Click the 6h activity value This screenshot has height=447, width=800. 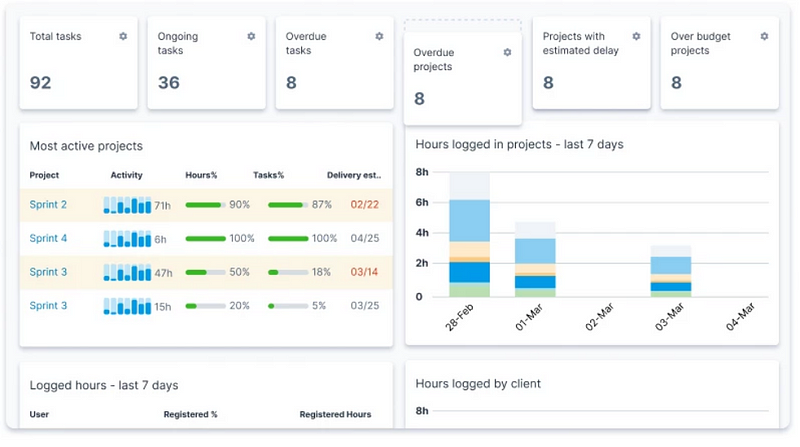point(160,239)
